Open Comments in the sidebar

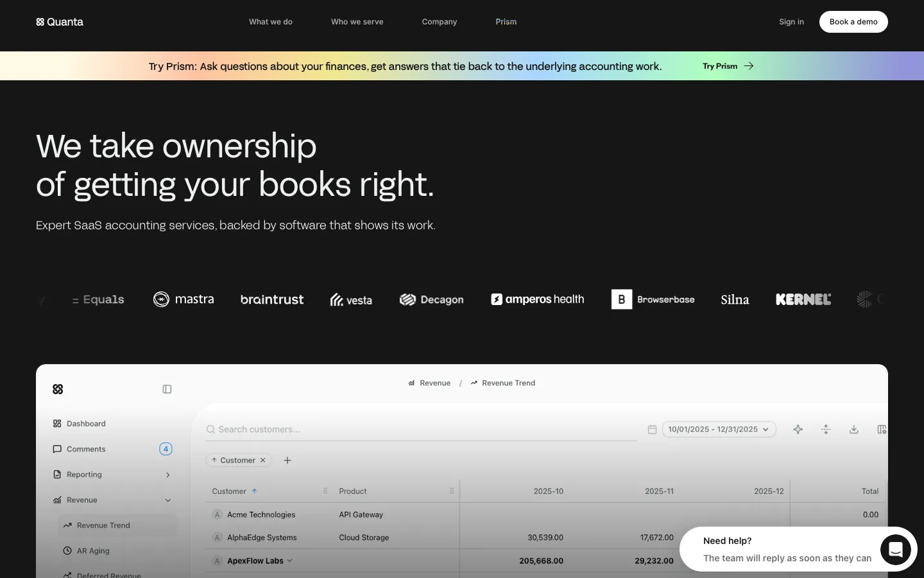pyautogui.click(x=86, y=449)
